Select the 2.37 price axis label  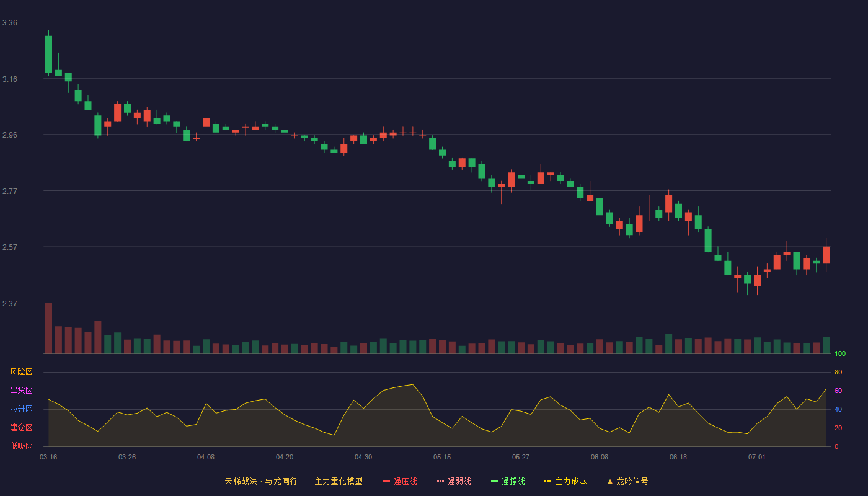(10, 304)
